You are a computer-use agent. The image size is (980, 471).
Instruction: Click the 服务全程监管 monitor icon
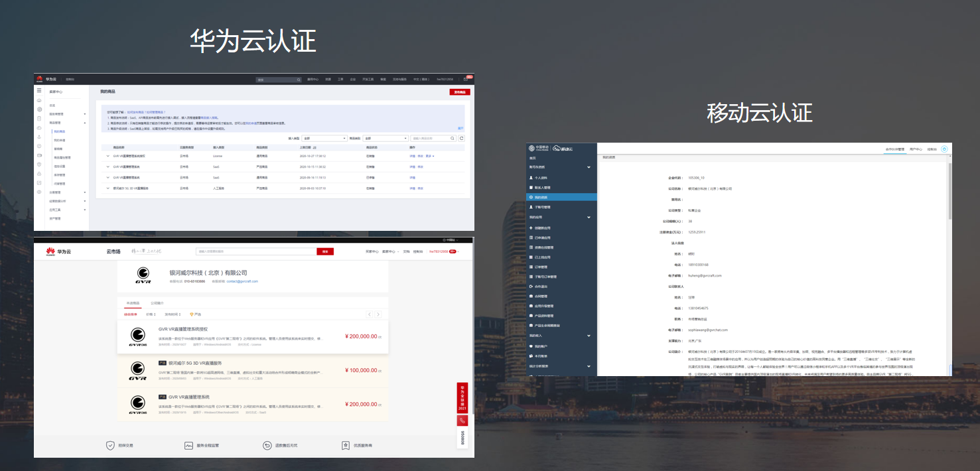[x=188, y=445]
